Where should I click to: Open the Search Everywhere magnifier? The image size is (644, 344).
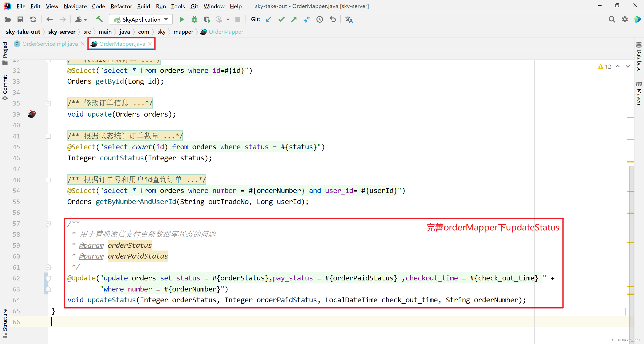[x=612, y=19]
